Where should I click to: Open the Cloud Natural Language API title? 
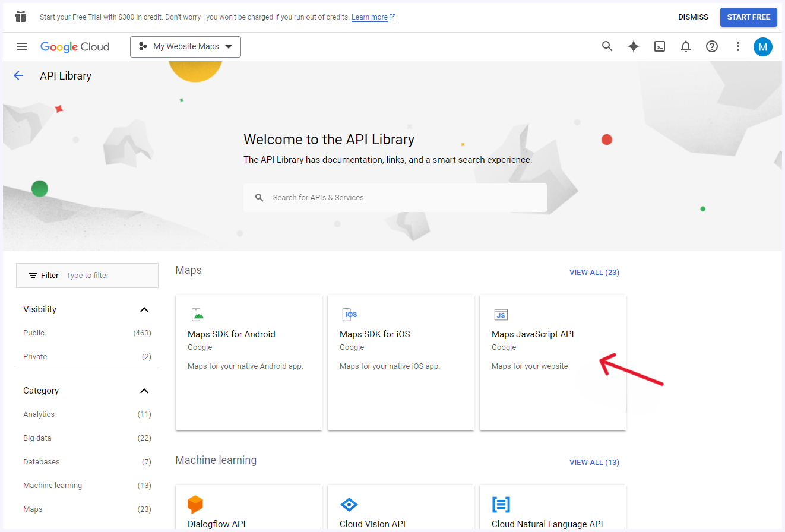coord(547,524)
